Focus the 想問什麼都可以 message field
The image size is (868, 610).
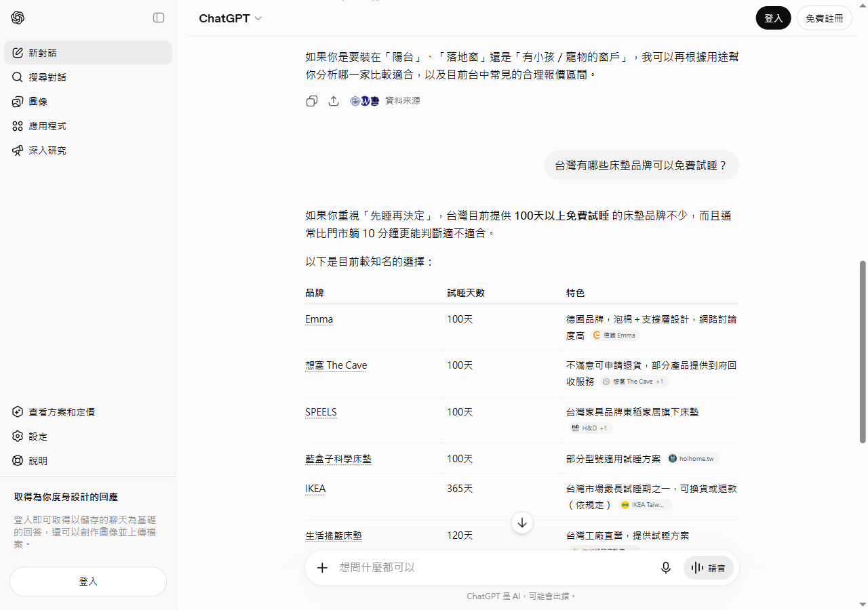tap(494, 568)
